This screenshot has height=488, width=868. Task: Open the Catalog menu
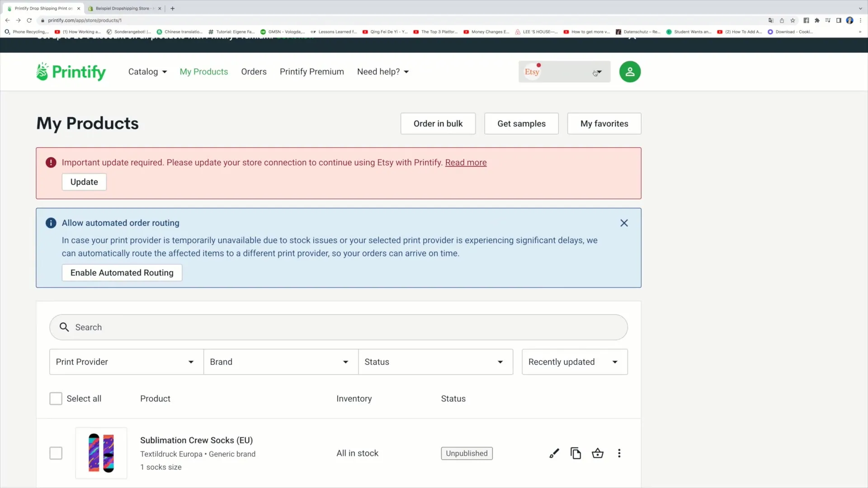click(x=147, y=71)
